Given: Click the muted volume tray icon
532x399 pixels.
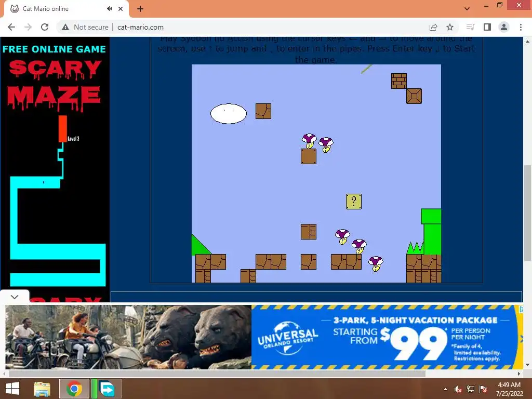Looking at the screenshot, I should point(458,389).
